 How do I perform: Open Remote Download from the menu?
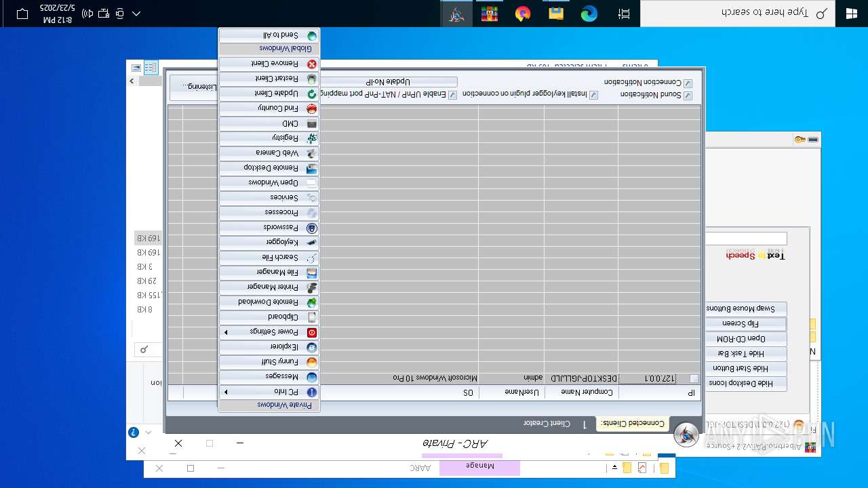click(269, 302)
